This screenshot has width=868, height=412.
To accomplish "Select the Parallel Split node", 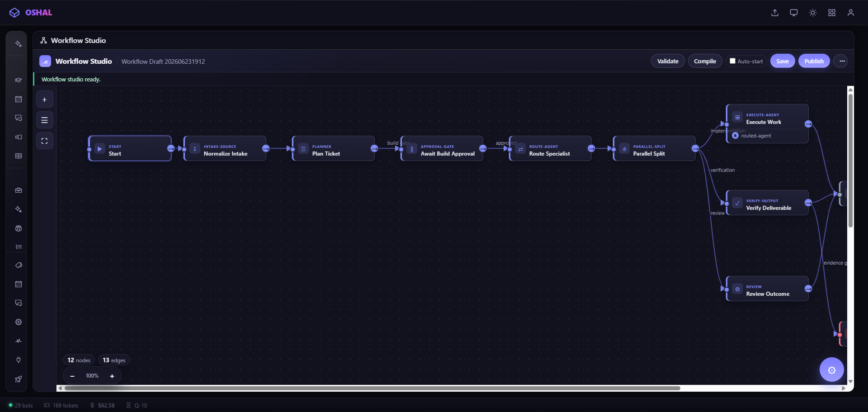I will point(654,148).
